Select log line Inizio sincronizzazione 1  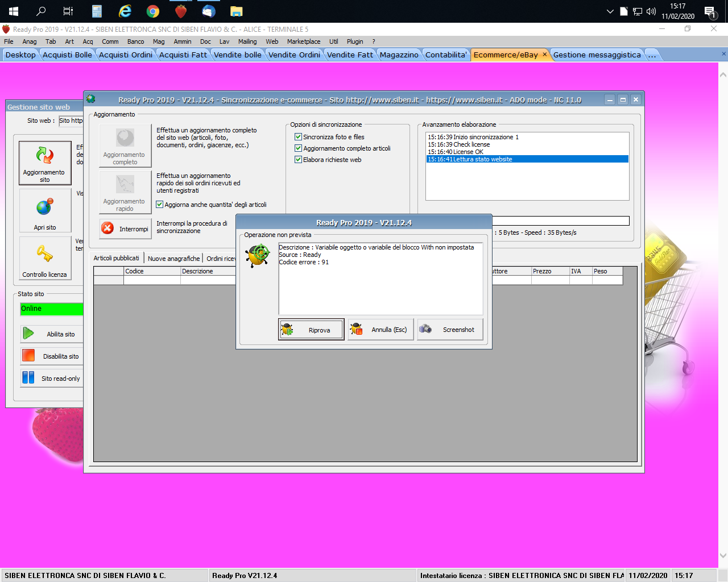(527, 137)
